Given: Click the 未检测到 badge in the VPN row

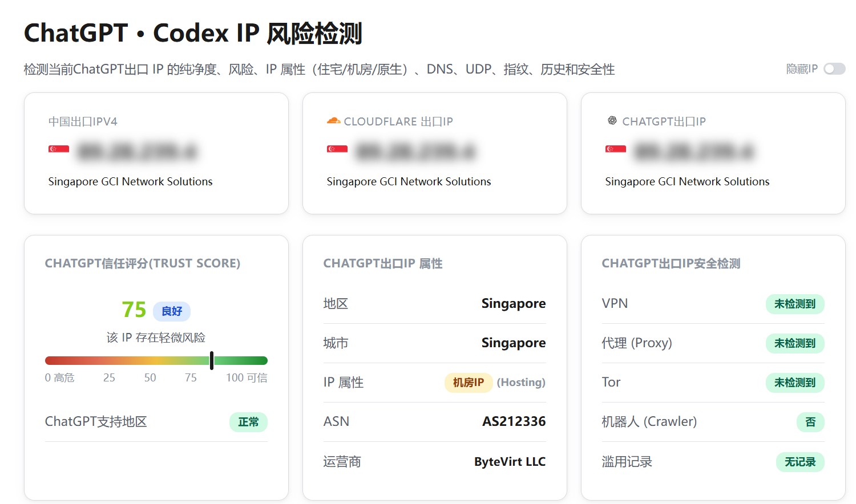Looking at the screenshot, I should point(795,304).
